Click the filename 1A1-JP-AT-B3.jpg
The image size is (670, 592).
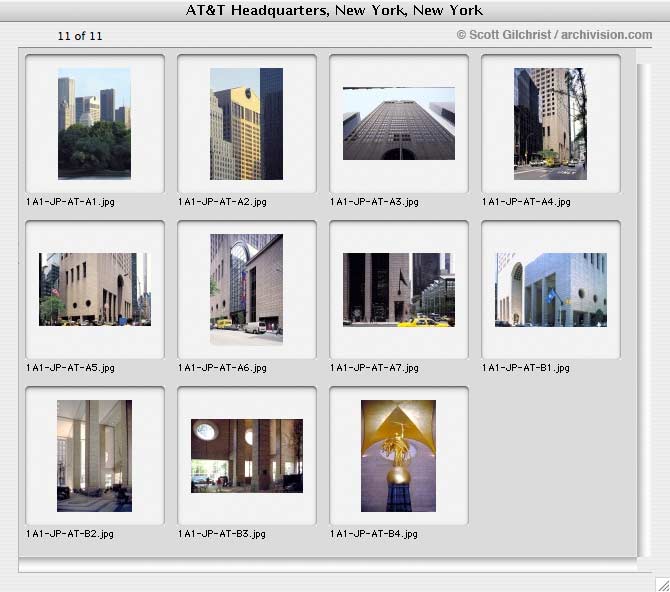(222, 533)
